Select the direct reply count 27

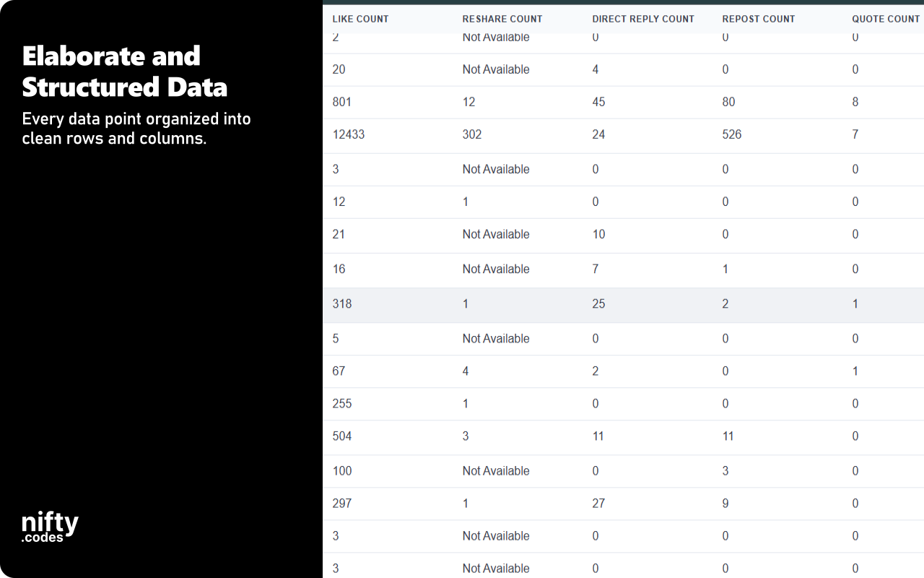tap(598, 504)
